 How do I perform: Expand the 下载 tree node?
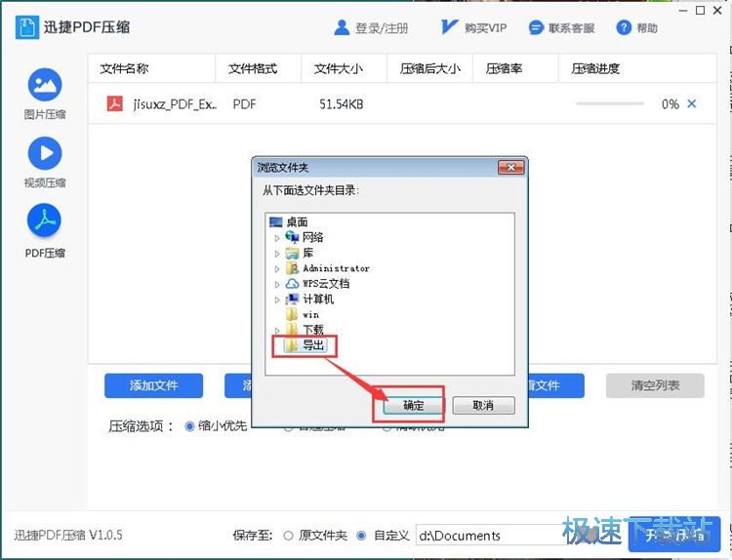pyautogui.click(x=277, y=331)
